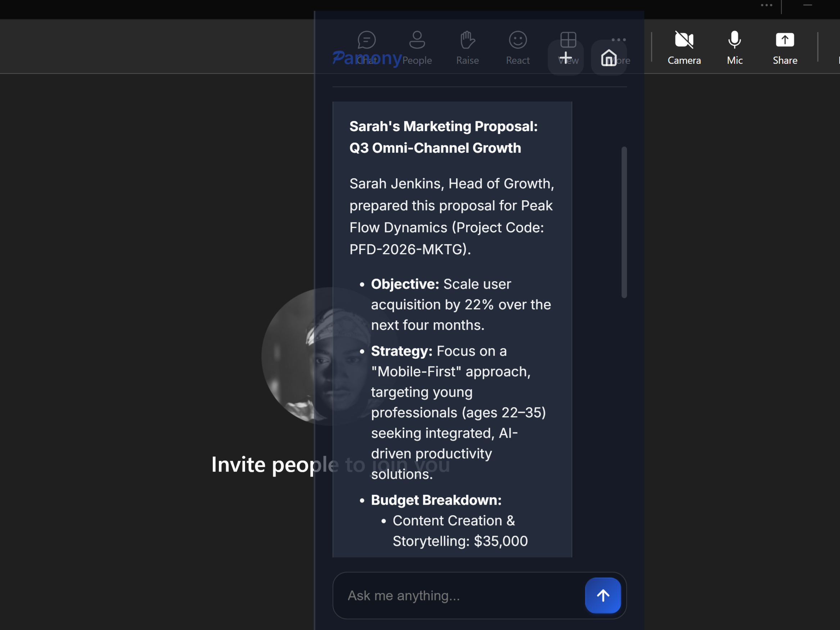Select the Home icon in the assistant toolbar
Screen dimensions: 840x630
609,57
